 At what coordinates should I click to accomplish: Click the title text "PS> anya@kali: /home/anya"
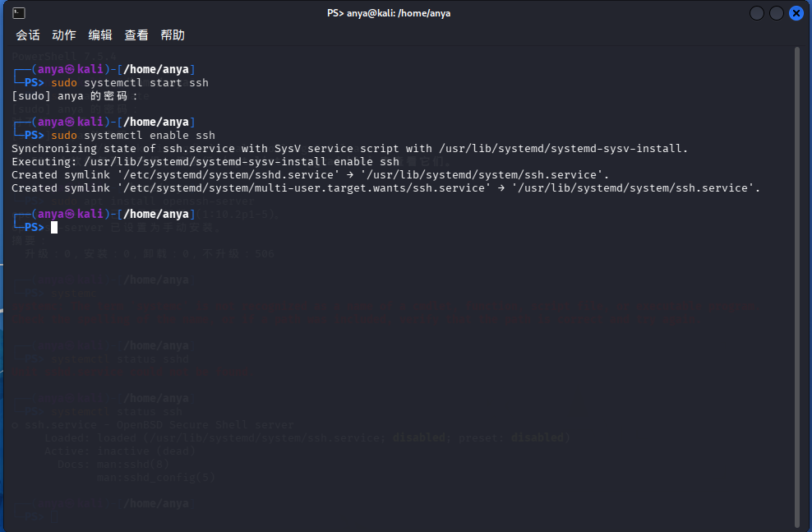pyautogui.click(x=389, y=13)
